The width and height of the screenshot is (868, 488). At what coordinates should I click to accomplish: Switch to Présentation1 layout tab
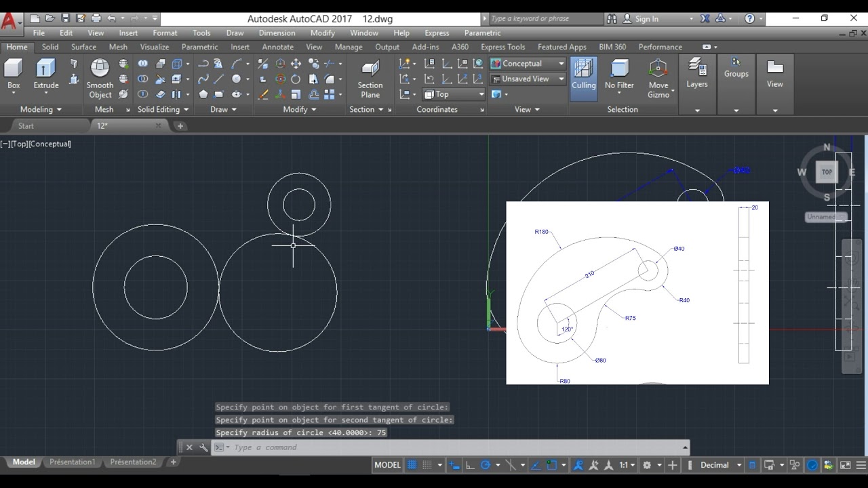click(72, 462)
